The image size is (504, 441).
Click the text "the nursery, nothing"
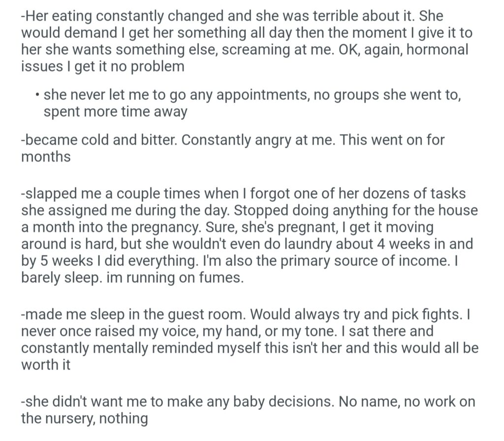tap(84, 419)
